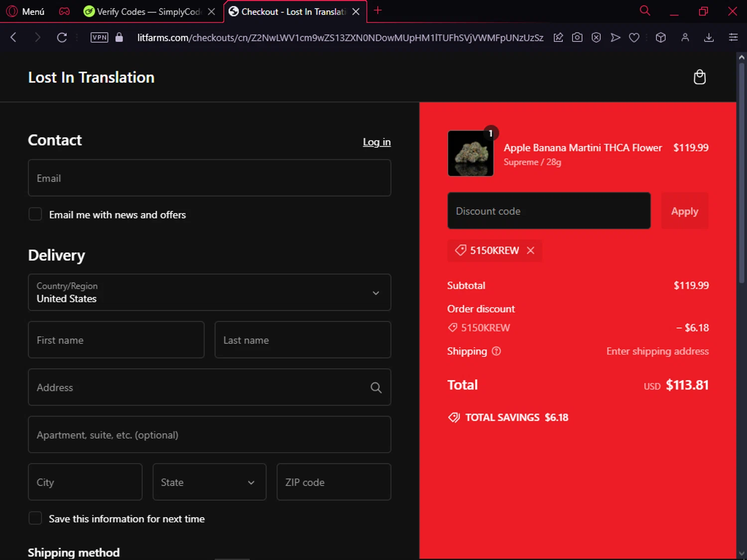Image resolution: width=747 pixels, height=560 pixels.
Task: Click the Apply discount button
Action: [x=685, y=211]
